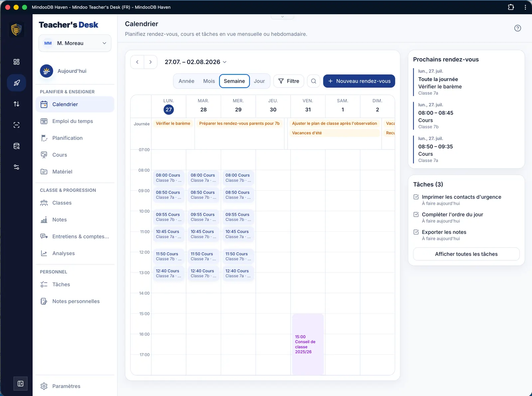Switch to the Mois calendar view
This screenshot has height=396, width=532.
[209, 81]
